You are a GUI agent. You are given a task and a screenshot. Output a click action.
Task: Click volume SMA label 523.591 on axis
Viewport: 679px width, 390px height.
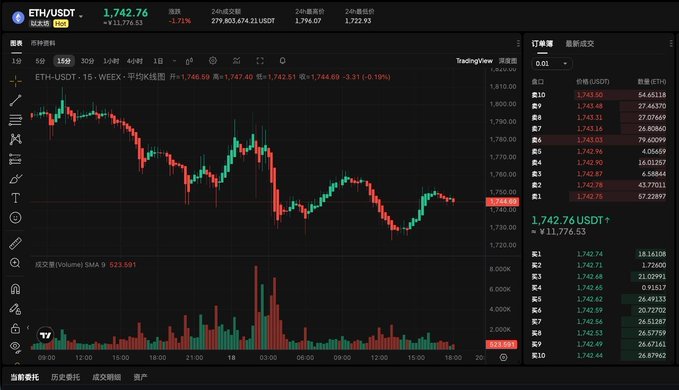coord(502,345)
